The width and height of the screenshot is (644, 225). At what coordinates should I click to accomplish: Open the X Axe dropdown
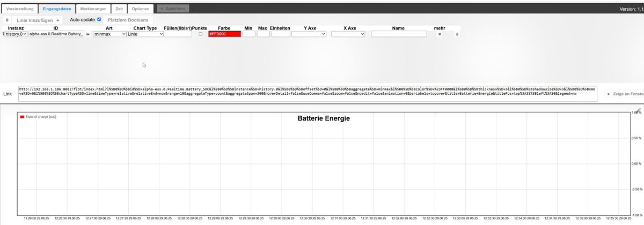coord(348,34)
